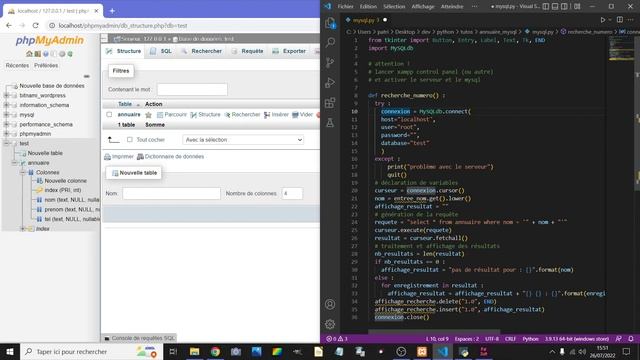640x360 pixels.
Task: Open the Accounts menu in VS Code
Action: click(x=330, y=304)
